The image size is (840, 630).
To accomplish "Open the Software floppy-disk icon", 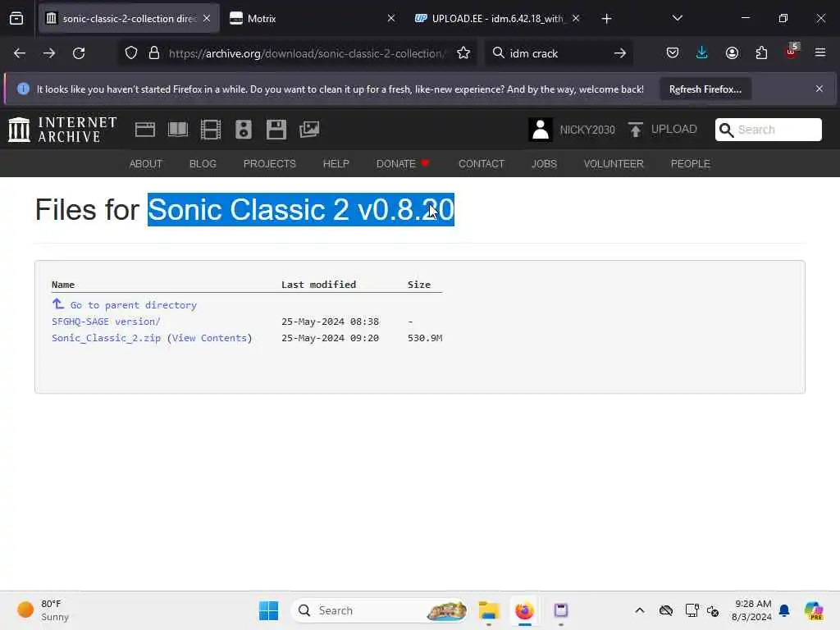I will [x=276, y=130].
